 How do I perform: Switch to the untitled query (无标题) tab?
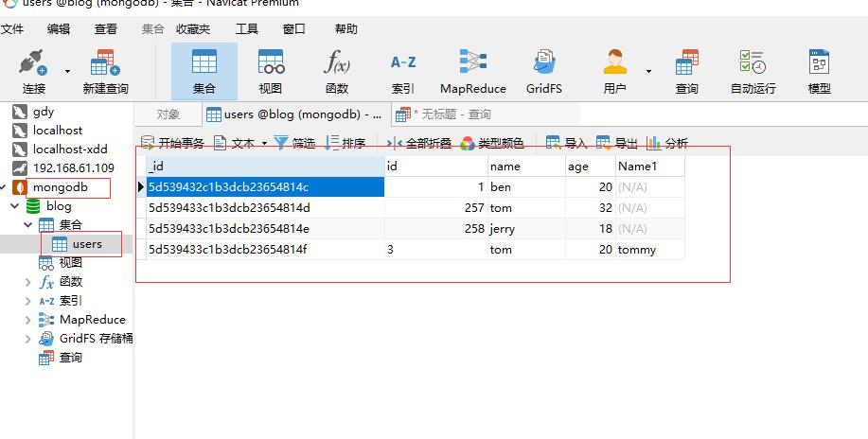(x=485, y=114)
